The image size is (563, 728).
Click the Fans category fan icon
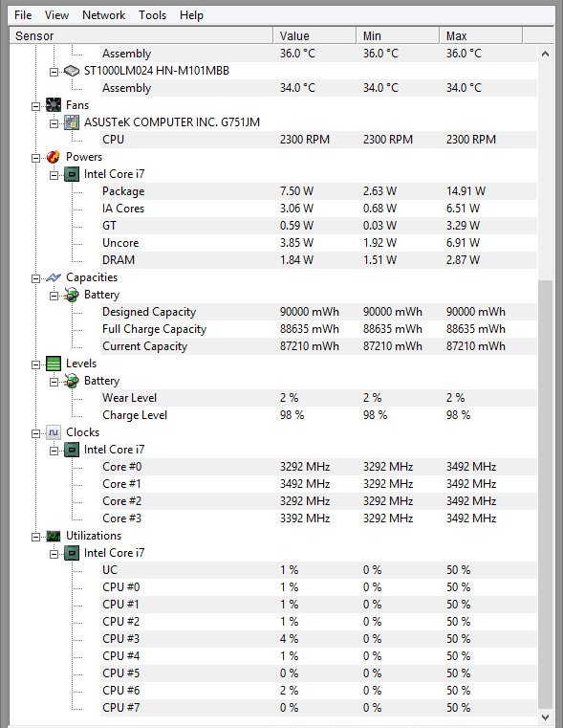54,105
